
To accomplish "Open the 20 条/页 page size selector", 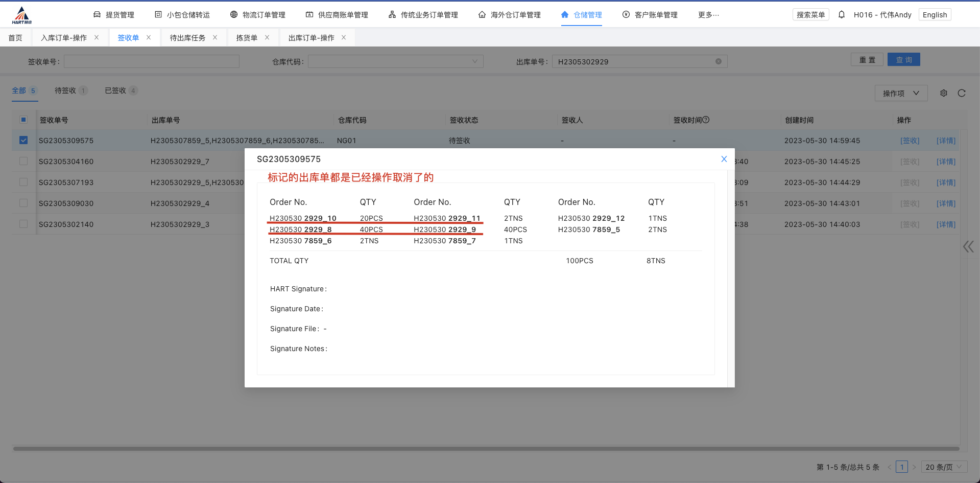I will pyautogui.click(x=943, y=467).
